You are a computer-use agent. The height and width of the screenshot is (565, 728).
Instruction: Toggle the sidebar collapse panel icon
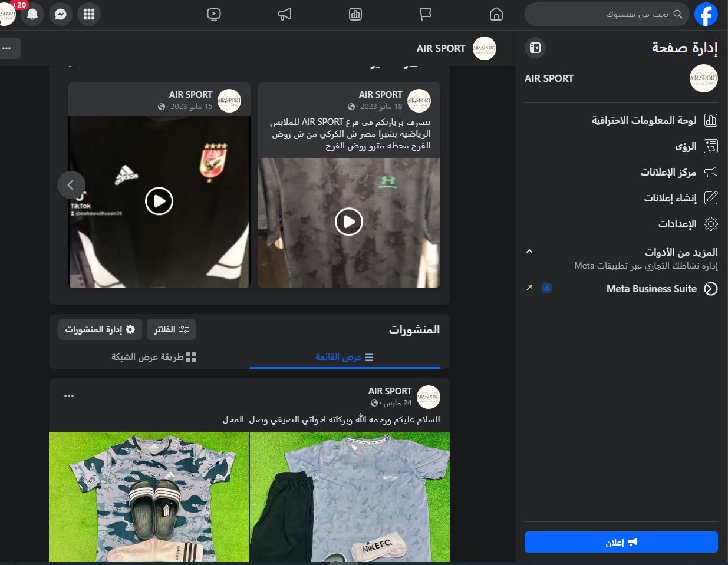tap(535, 48)
